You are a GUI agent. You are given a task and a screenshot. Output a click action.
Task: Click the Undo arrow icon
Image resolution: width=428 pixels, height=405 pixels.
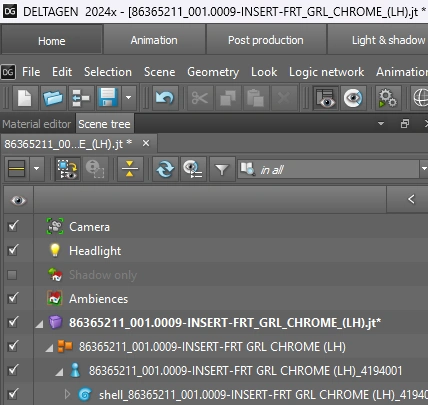(165, 98)
